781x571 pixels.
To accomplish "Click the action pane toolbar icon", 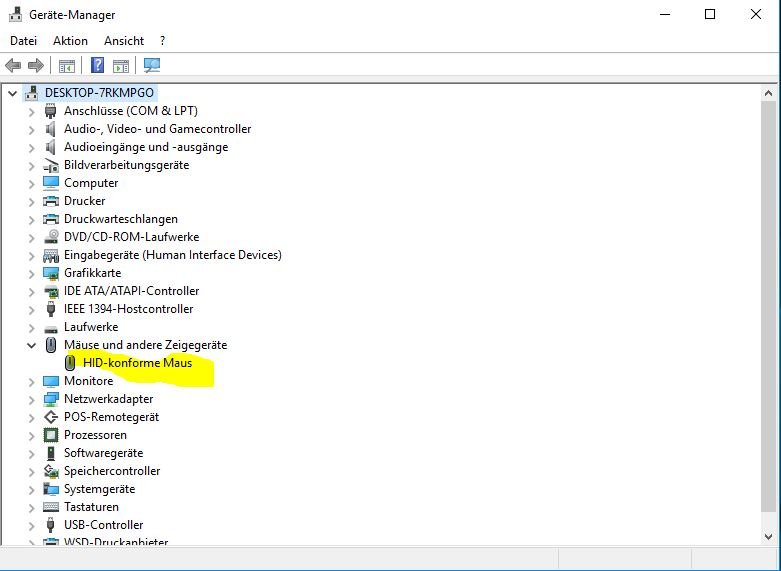I will (x=121, y=65).
